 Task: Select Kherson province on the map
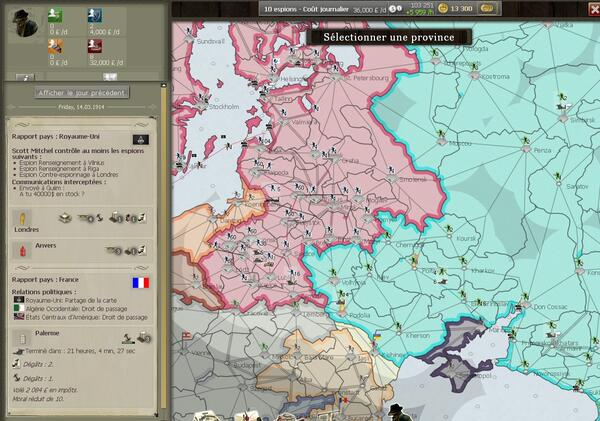click(399, 334)
